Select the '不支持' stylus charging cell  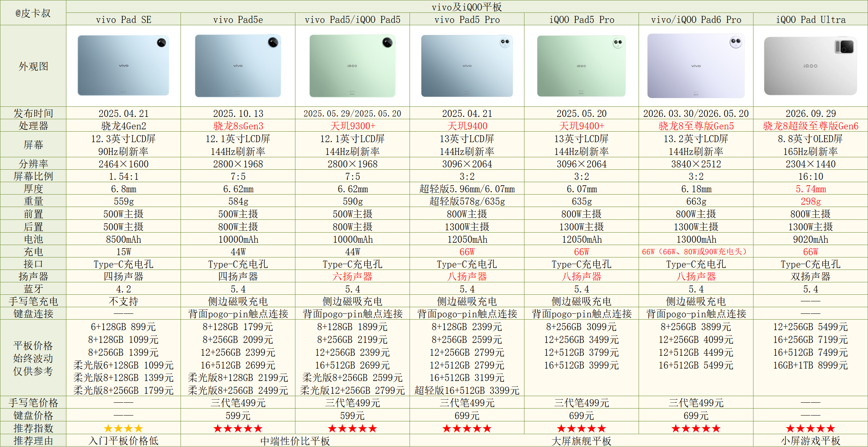(x=123, y=301)
